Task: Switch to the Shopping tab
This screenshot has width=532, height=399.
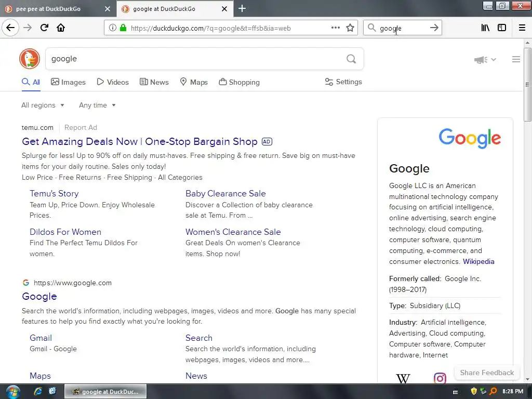Action: (x=239, y=82)
